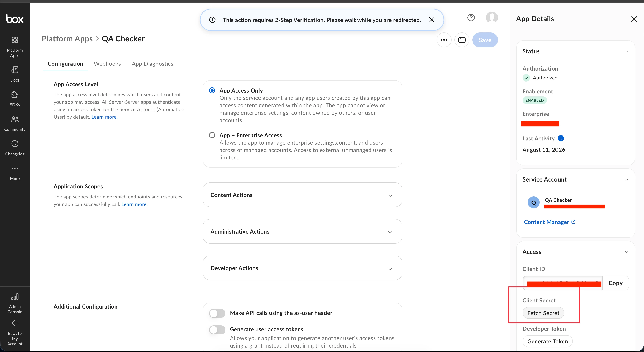Click the info icon in the notification banner
The width and height of the screenshot is (644, 352).
coord(212,20)
